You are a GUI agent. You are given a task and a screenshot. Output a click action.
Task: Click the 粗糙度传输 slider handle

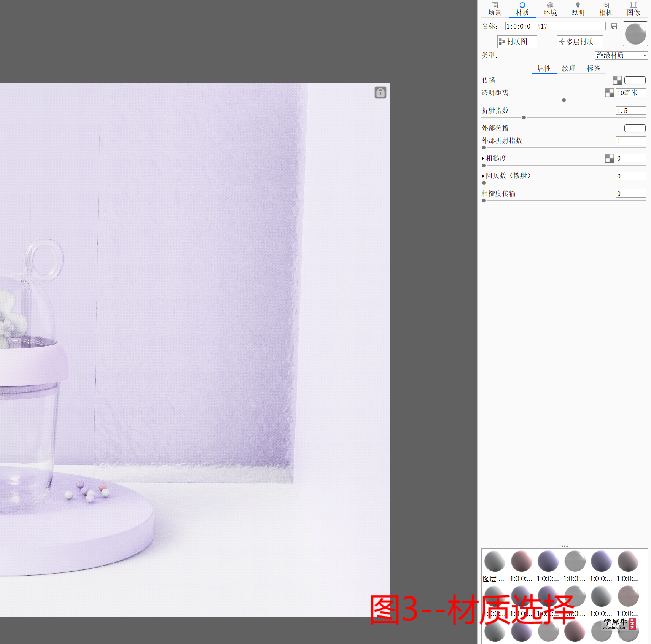coord(484,200)
